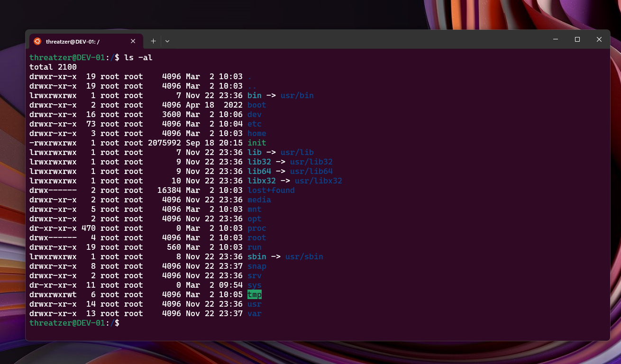Close the threatzer@DEV-01 tab
Screen dimensions: 621x364
coord(133,41)
